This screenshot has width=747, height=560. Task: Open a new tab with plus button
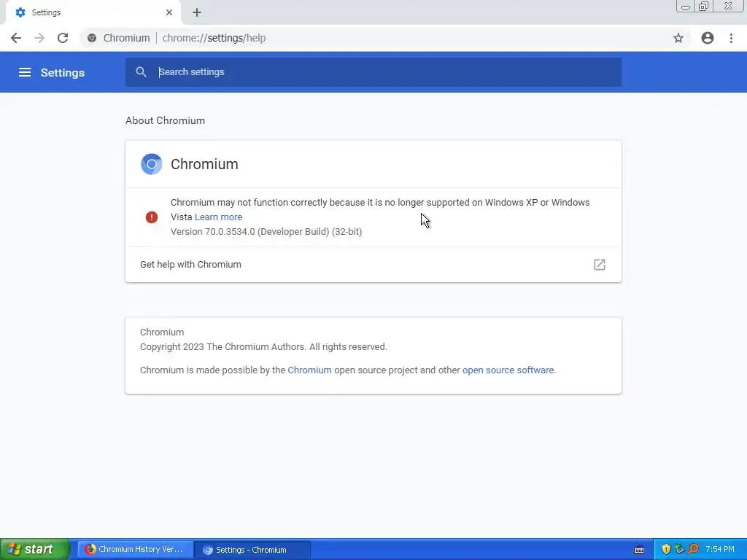197,13
